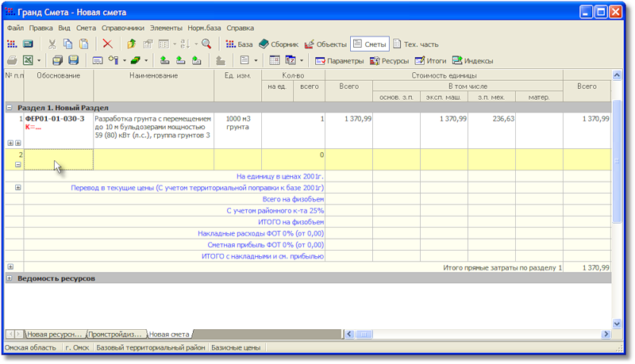Click Базисные цены in status bar
The height and width of the screenshot is (364, 635).
(x=236, y=347)
